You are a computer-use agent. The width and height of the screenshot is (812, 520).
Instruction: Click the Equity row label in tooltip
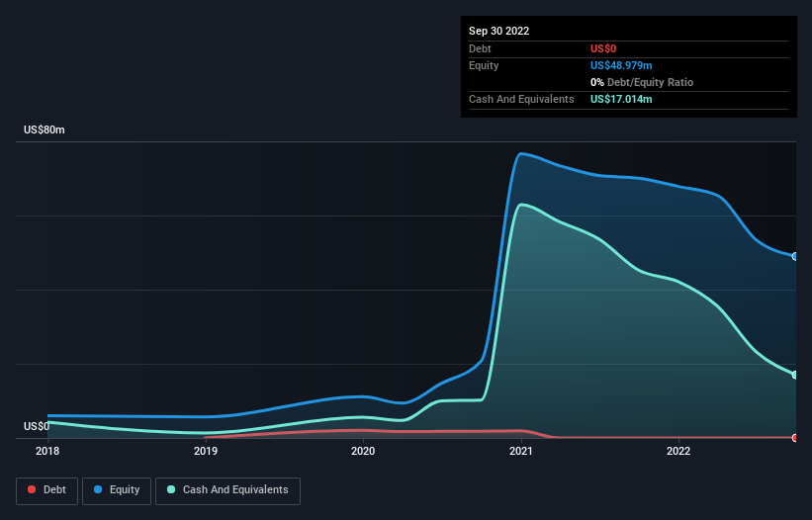[x=484, y=65]
